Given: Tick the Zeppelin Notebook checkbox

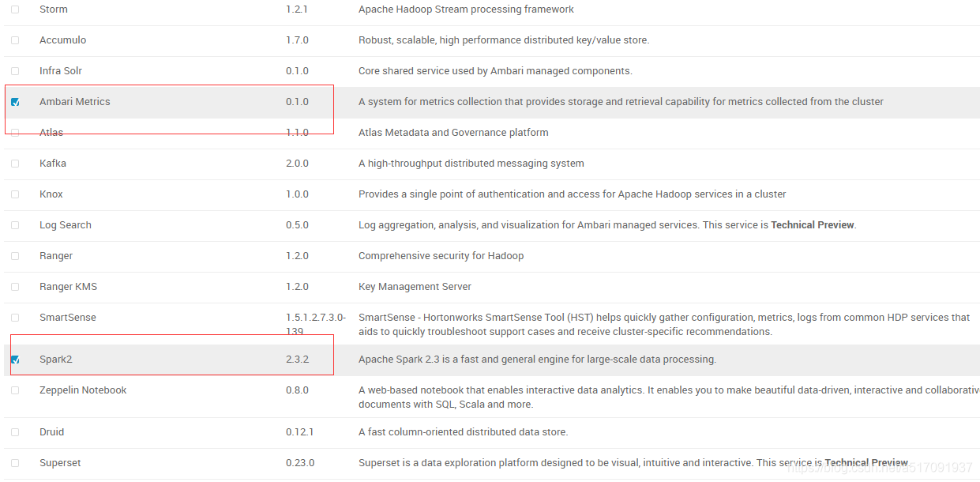Looking at the screenshot, I should click(x=15, y=390).
